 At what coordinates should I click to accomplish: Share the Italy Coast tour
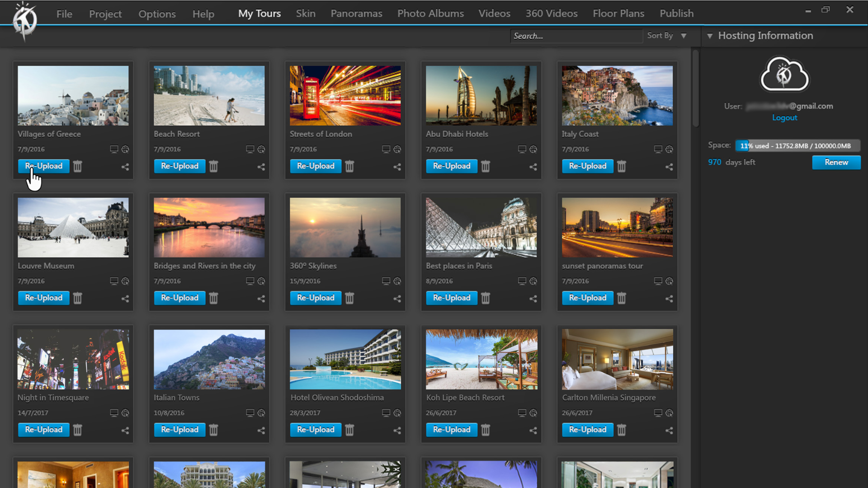click(x=670, y=167)
